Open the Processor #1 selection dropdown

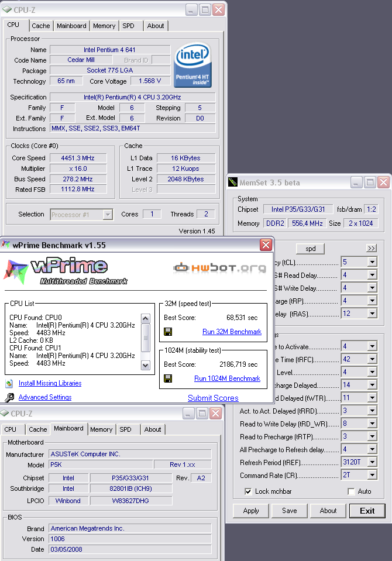click(x=108, y=214)
